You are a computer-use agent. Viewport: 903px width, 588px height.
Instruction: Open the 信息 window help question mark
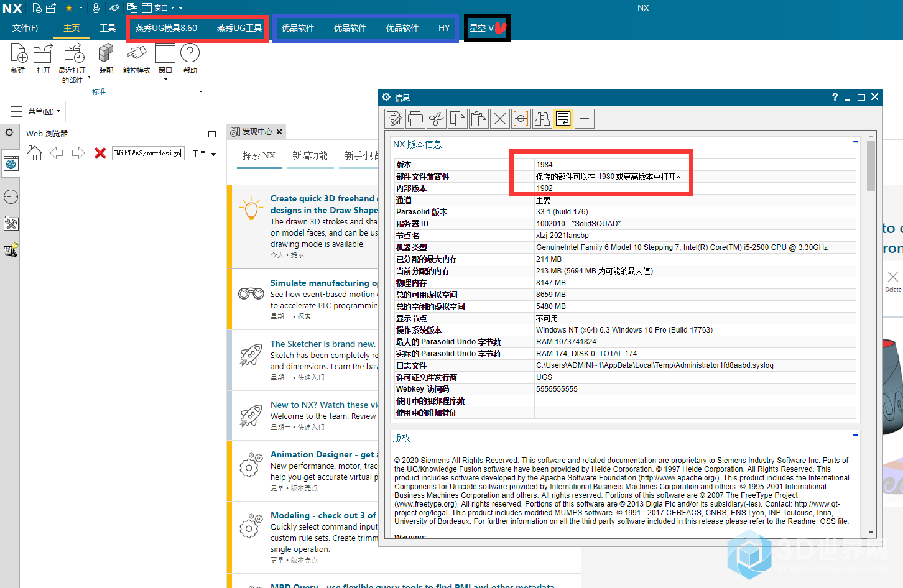(835, 97)
